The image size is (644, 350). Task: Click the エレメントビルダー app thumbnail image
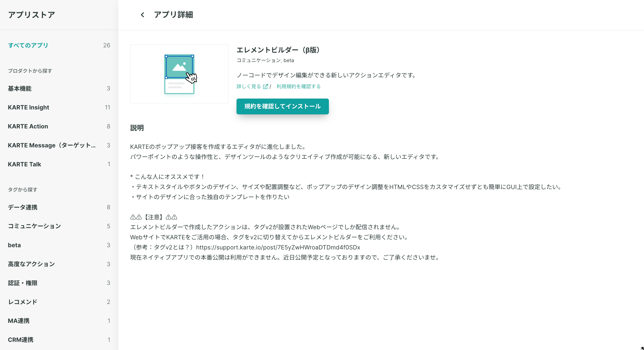pos(179,74)
